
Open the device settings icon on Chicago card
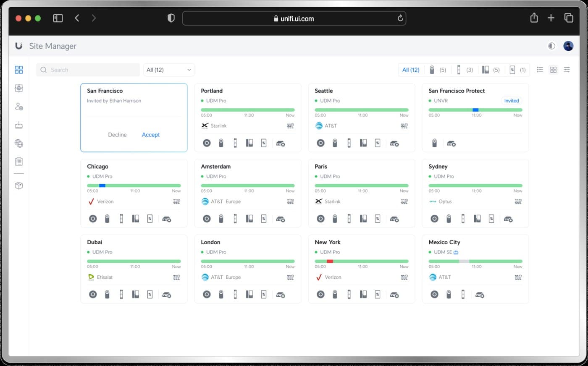167,219
